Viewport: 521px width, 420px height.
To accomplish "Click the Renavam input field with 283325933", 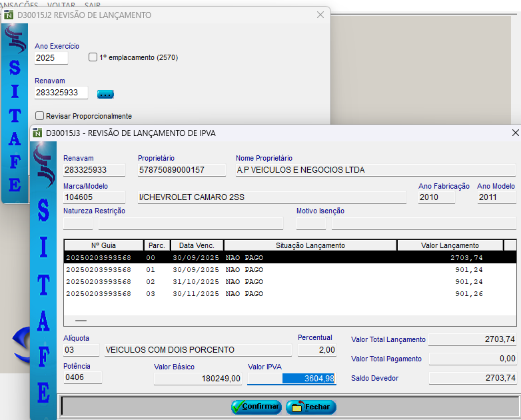I will (x=61, y=93).
